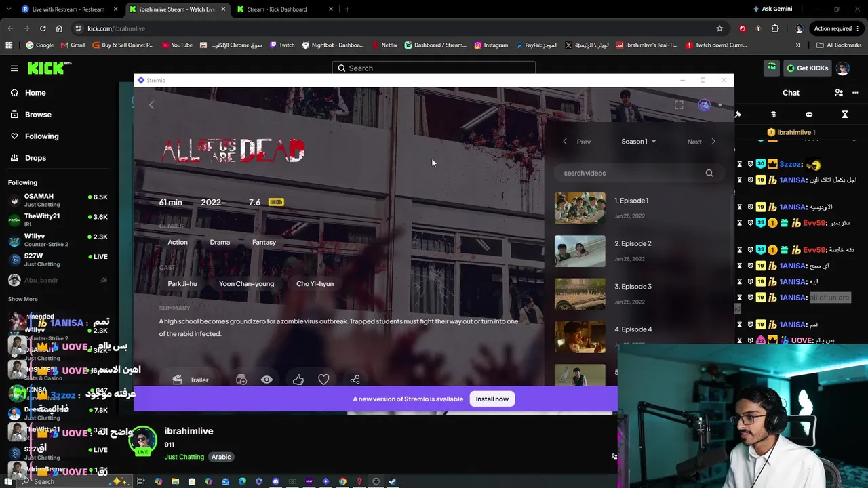Open the Twitch bookmark
Viewport: 868px width, 488px height.
click(282, 45)
